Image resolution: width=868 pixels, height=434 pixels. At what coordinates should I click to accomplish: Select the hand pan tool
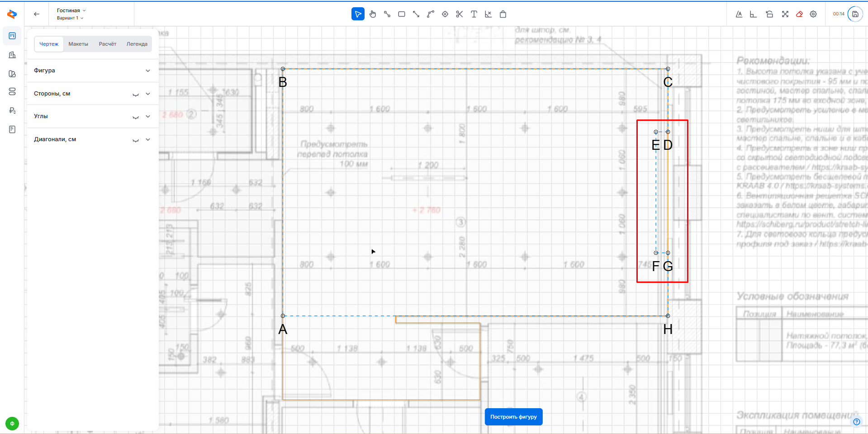point(373,14)
